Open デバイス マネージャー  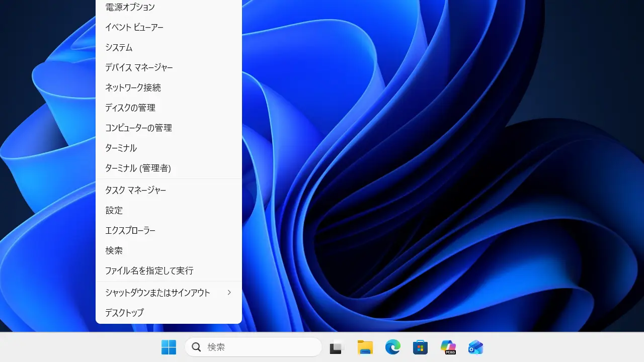pos(139,67)
